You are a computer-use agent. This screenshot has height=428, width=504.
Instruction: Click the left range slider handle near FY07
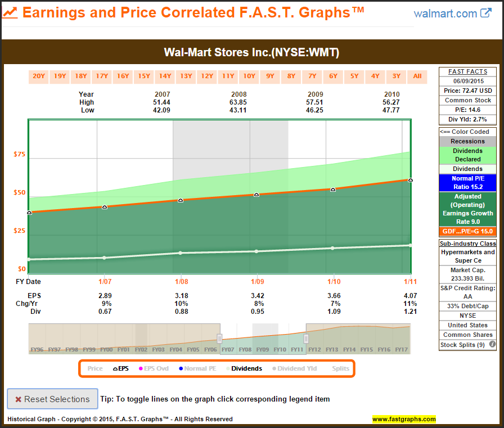[219, 339]
